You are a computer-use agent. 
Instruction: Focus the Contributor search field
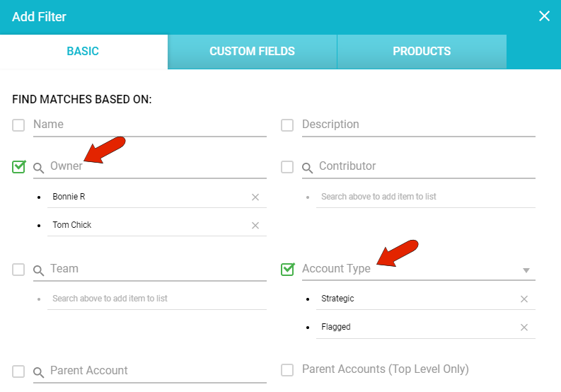coord(424,166)
